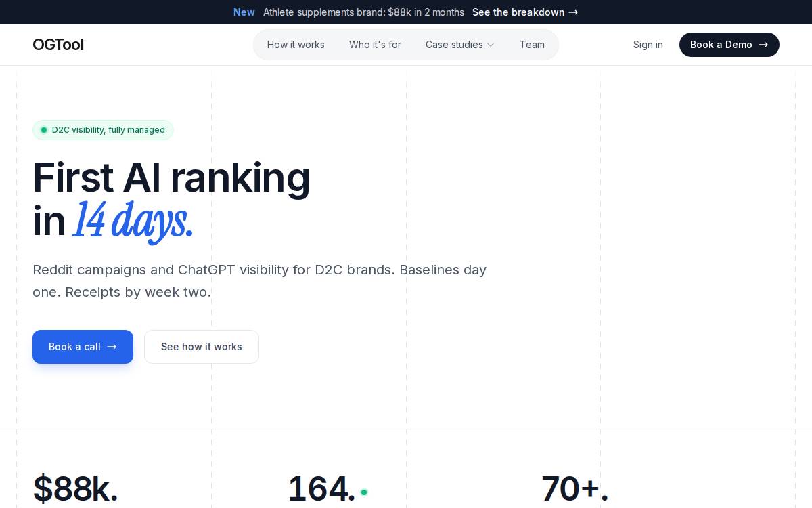Click the Case studies chevron arrow

point(491,45)
